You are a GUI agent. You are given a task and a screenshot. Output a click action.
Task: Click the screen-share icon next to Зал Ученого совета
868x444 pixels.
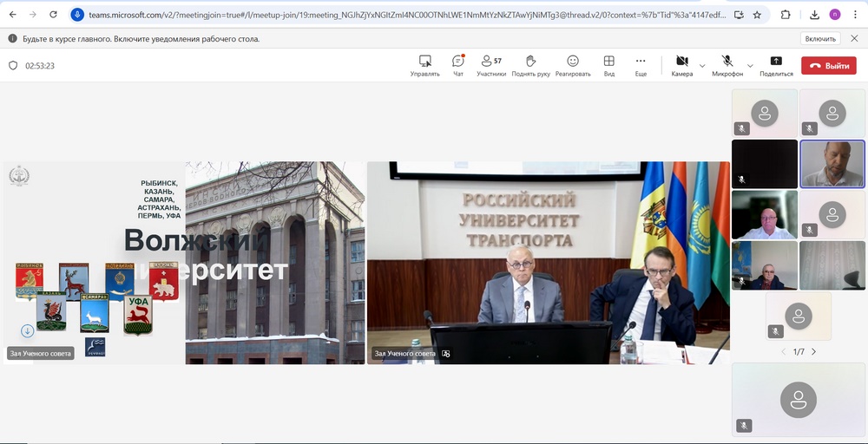pos(445,353)
